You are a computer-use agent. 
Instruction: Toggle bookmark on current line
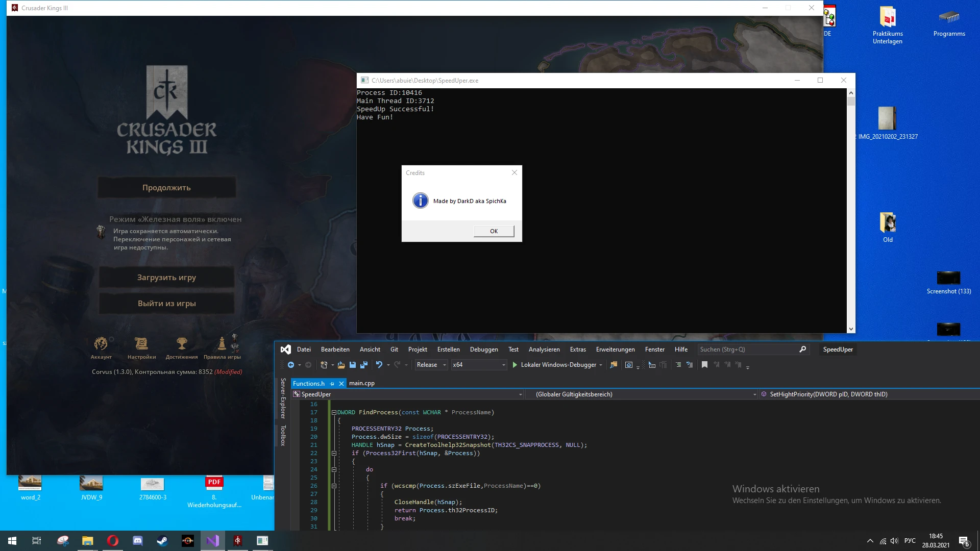704,365
